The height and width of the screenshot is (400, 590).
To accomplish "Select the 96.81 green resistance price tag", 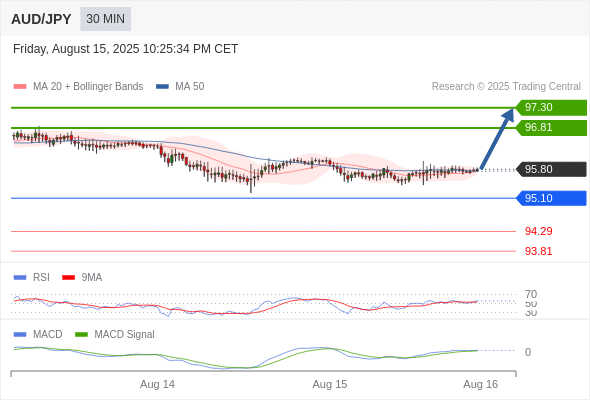I will point(551,128).
